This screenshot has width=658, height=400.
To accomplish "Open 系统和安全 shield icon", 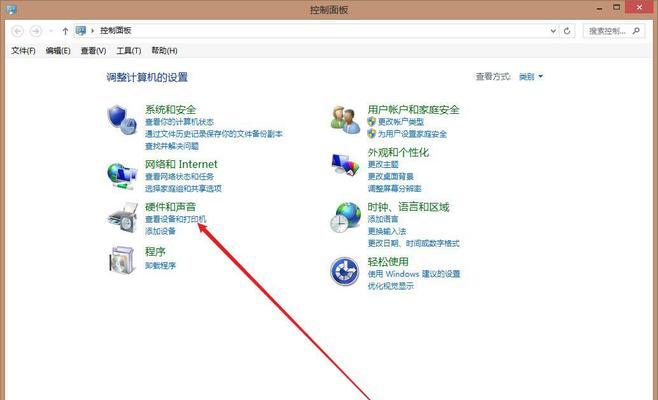I will (x=122, y=120).
